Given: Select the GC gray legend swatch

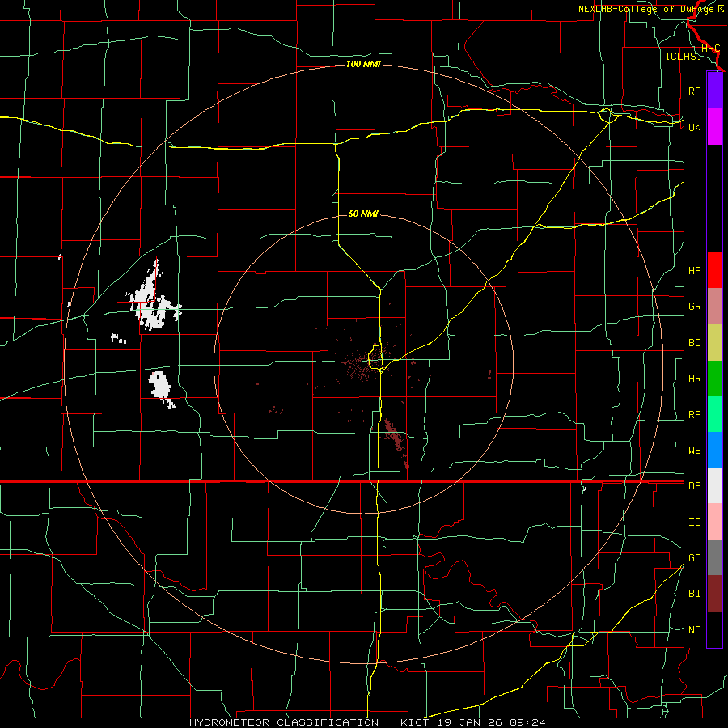Looking at the screenshot, I should pyautogui.click(x=714, y=557).
